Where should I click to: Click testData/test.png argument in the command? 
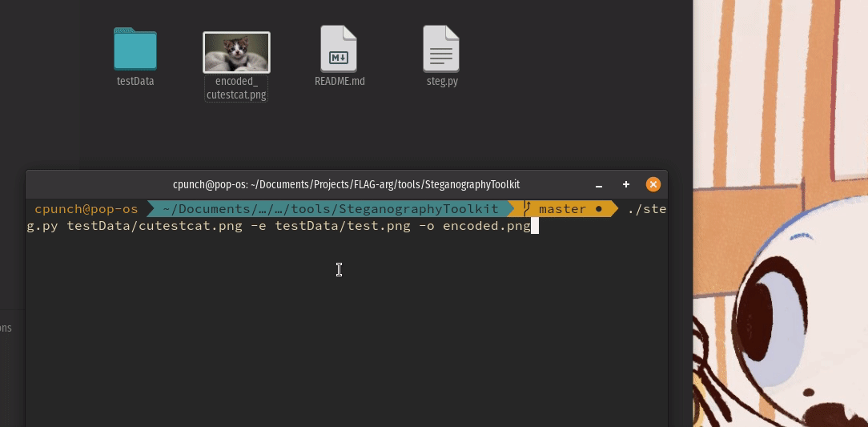343,226
